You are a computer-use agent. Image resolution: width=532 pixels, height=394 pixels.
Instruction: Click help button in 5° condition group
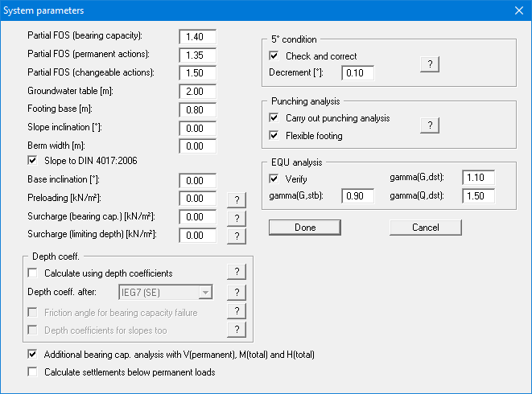click(x=431, y=64)
